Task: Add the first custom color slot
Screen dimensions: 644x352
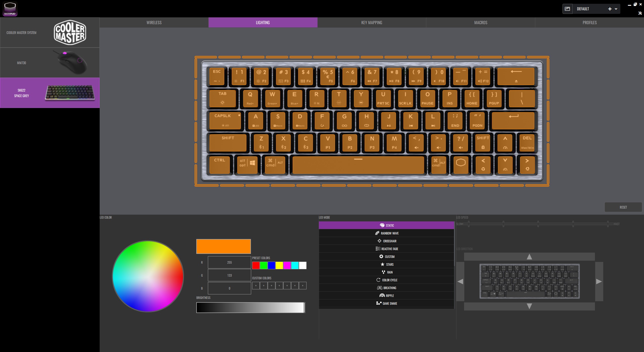Action: point(256,286)
